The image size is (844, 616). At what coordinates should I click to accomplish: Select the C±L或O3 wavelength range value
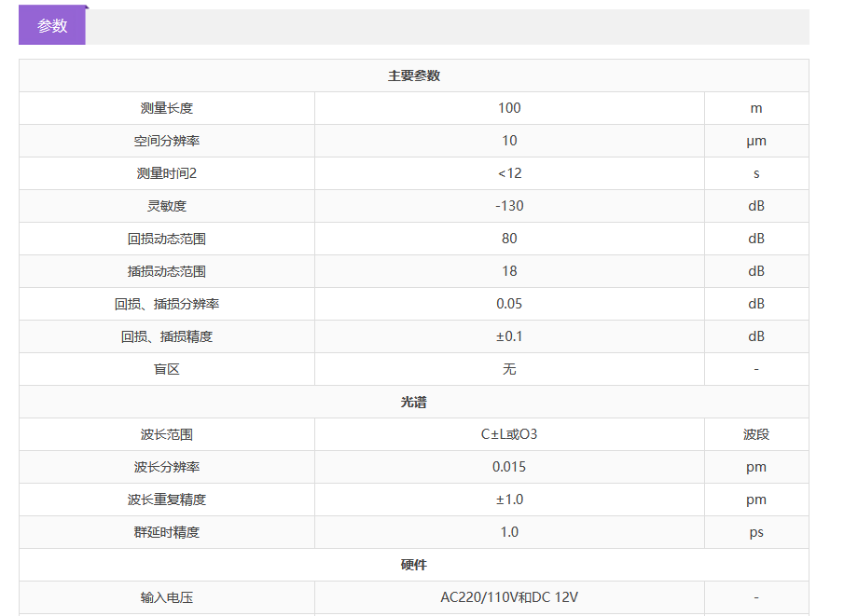[x=509, y=434]
